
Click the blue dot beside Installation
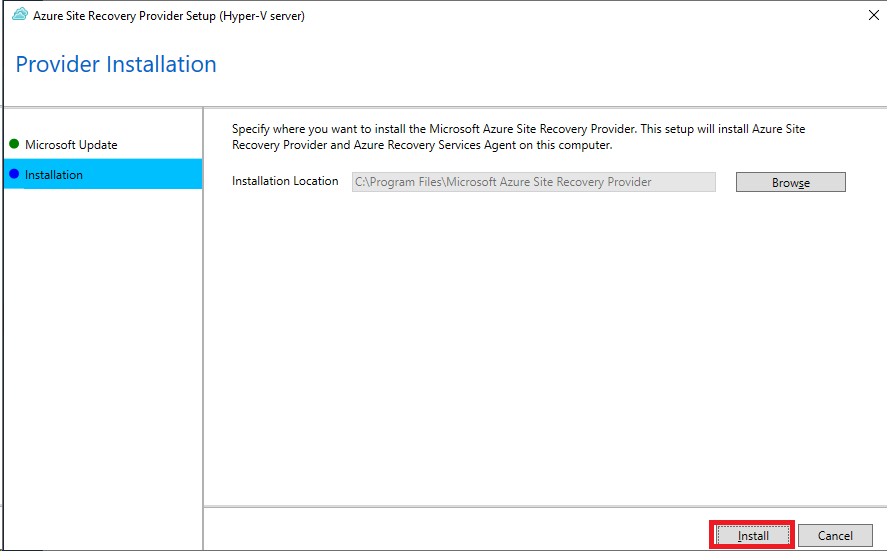(x=14, y=174)
